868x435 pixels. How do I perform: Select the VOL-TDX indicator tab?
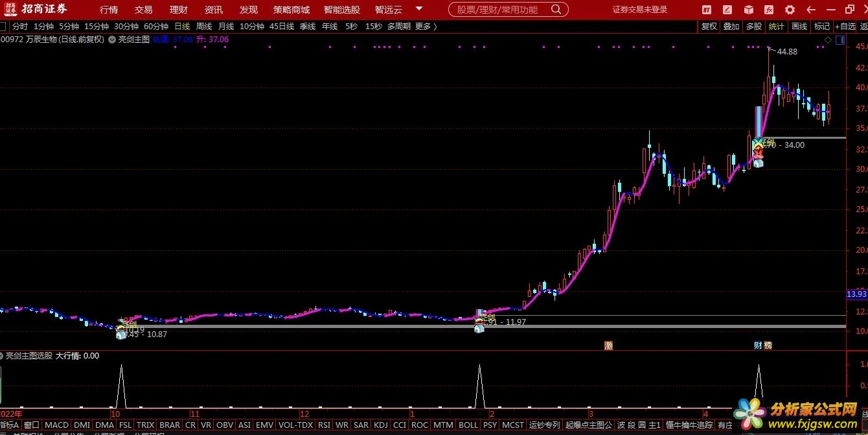pyautogui.click(x=295, y=425)
